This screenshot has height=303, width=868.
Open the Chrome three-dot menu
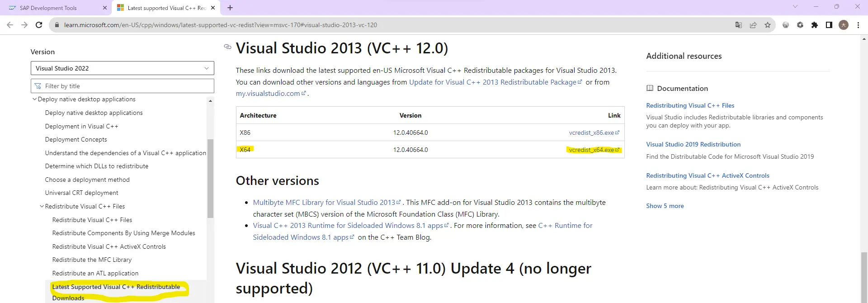(x=858, y=25)
